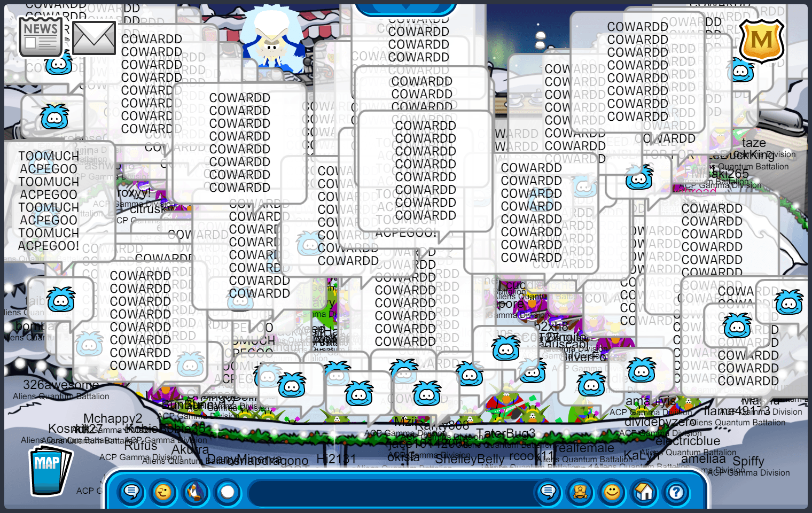This screenshot has width=812, height=513.
Task: Focus the chat message input bar
Action: click(393, 492)
